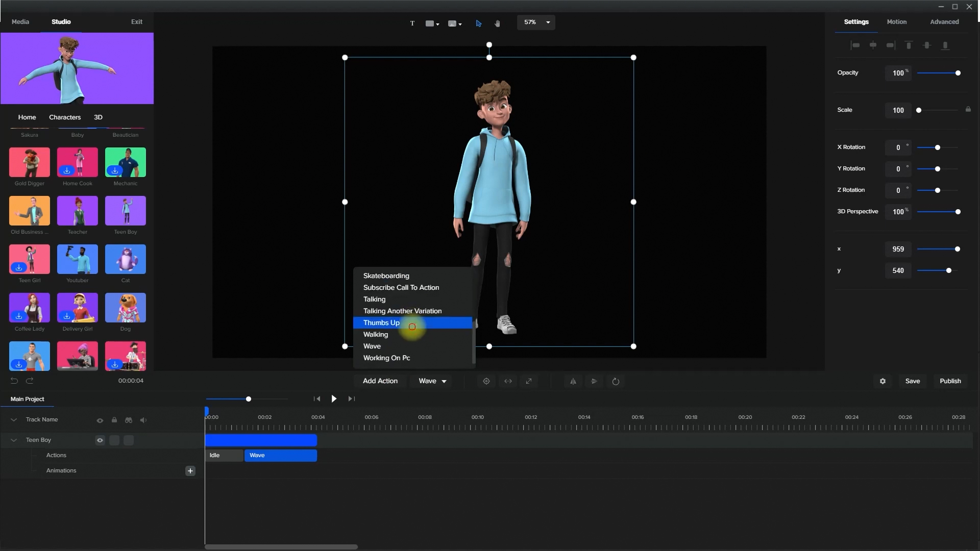Play the timeline preview
Image resolution: width=980 pixels, height=551 pixels.
click(334, 399)
